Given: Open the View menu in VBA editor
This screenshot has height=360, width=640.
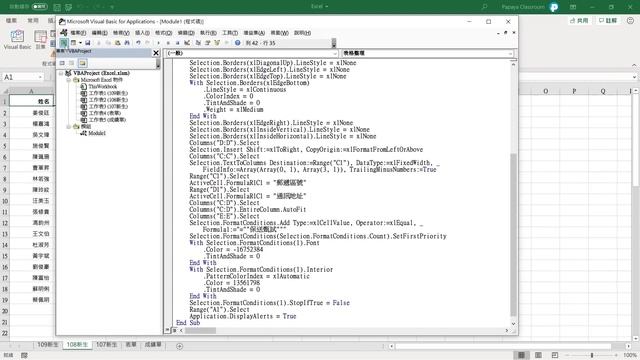Looking at the screenshot, I should click(121, 33).
